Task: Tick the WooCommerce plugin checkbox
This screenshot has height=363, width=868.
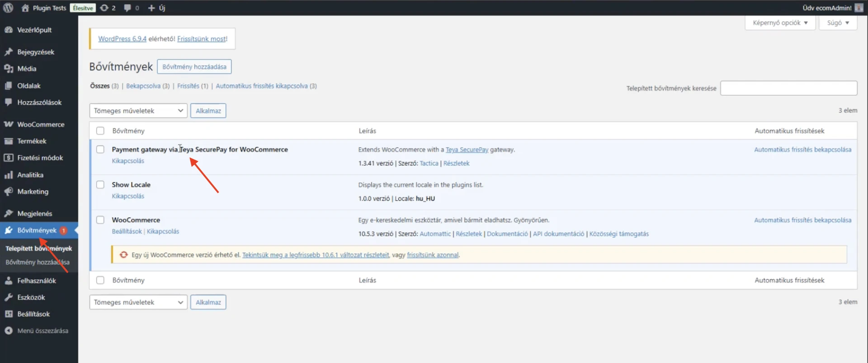Action: 100,220
